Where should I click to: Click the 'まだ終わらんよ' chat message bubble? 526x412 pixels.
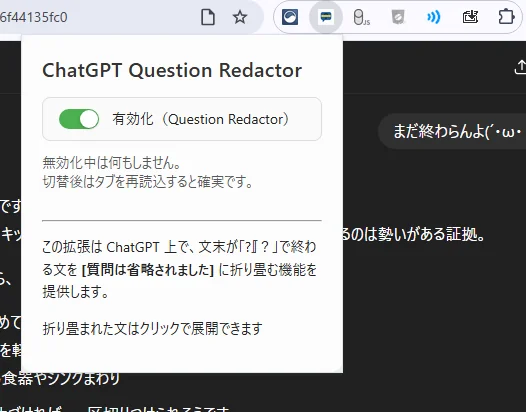452,132
